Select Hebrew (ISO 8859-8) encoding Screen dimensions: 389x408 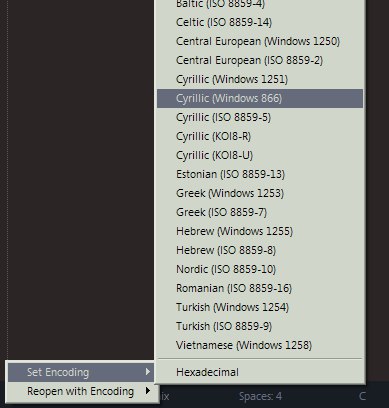(260, 250)
